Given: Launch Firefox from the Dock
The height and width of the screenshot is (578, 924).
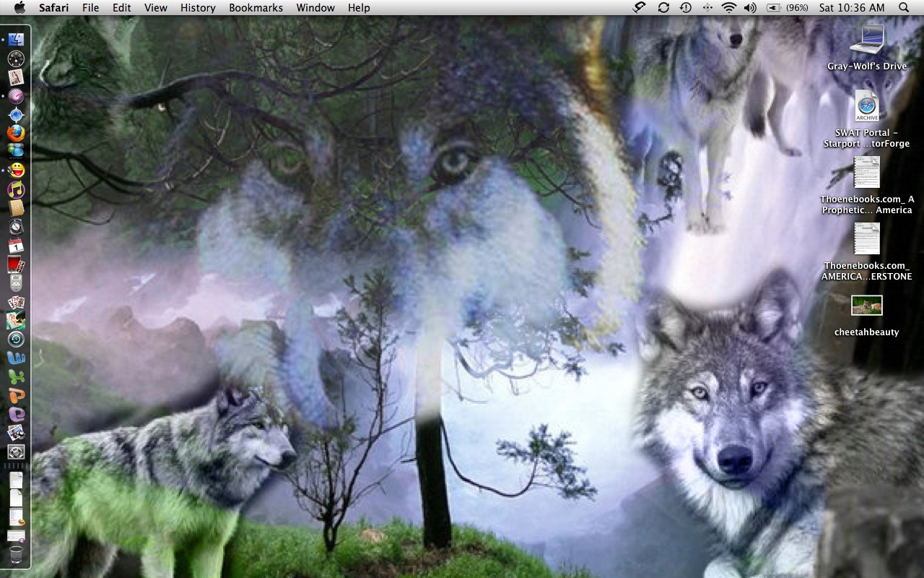Looking at the screenshot, I should pos(16,133).
